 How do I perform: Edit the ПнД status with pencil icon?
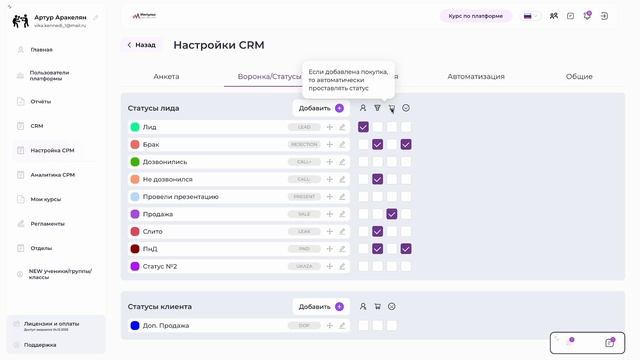pyautogui.click(x=342, y=249)
